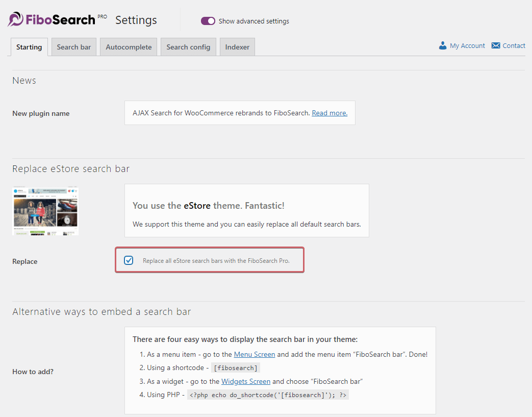Click the 'Replace eStore search bar' heading
The height and width of the screenshot is (417, 532).
point(71,169)
